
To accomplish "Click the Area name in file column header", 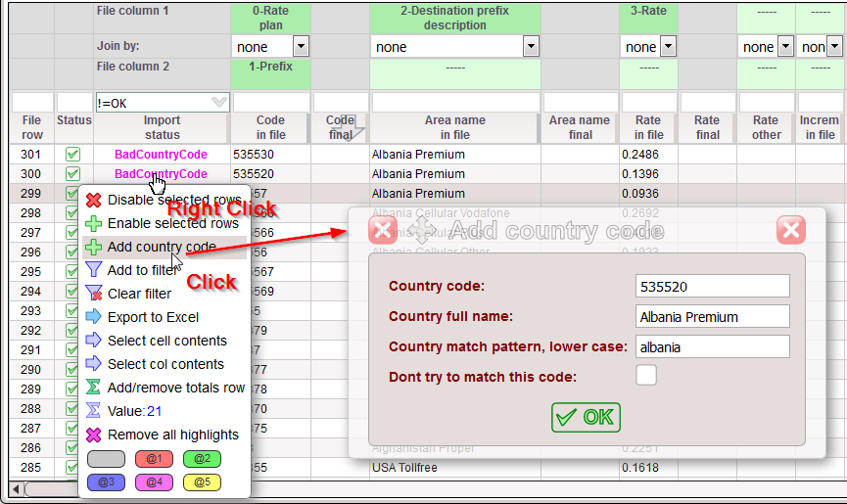I will [x=454, y=128].
